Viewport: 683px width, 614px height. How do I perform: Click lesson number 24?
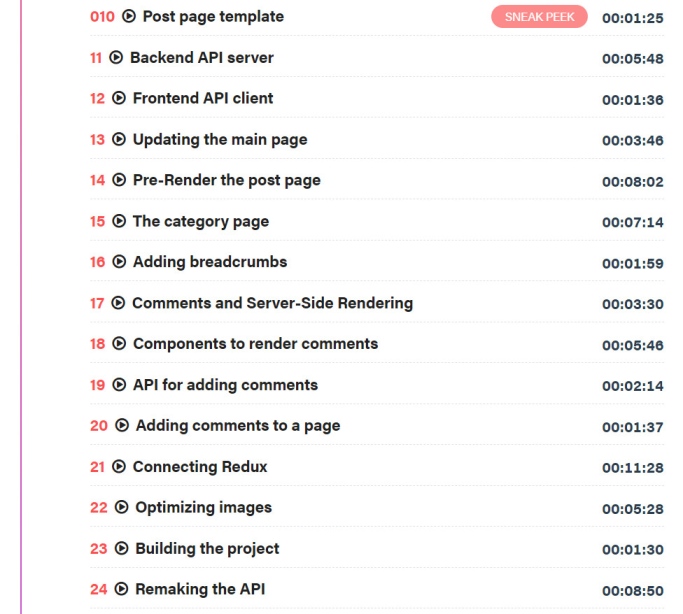click(98, 590)
